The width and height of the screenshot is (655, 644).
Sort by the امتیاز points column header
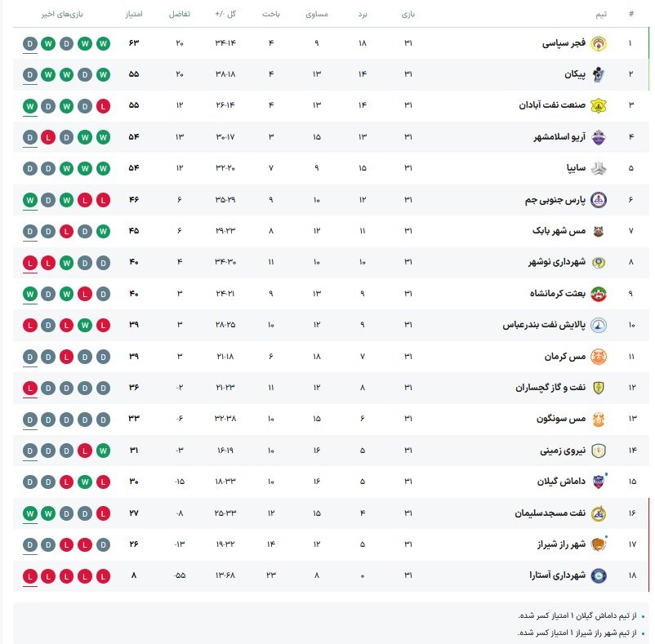134,15
